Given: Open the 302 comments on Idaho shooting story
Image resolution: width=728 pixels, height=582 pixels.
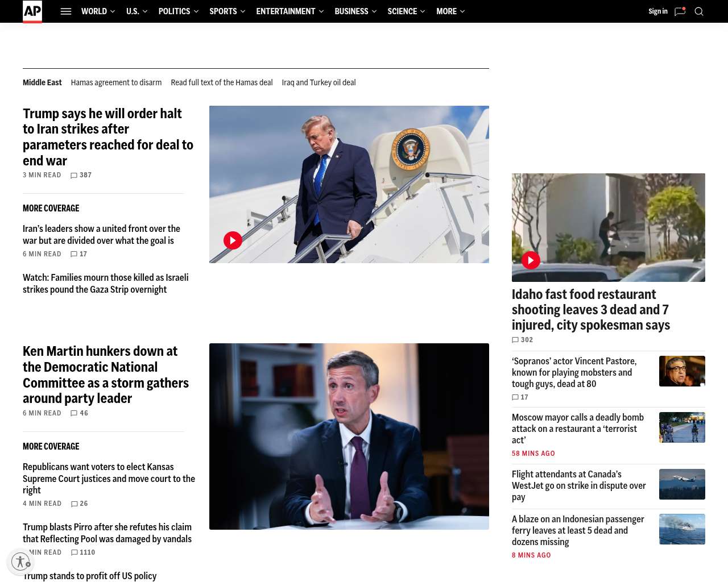Looking at the screenshot, I should (x=523, y=340).
